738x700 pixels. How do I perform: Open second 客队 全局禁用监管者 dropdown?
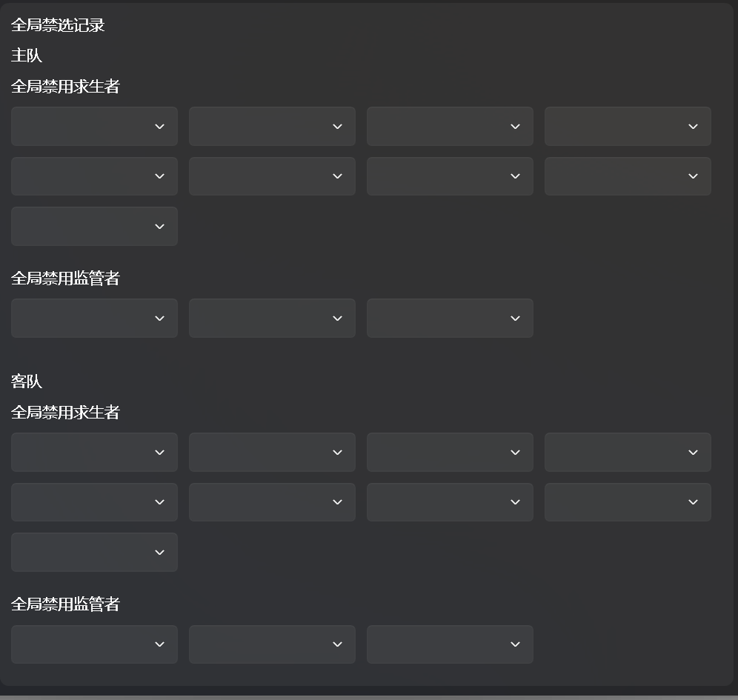click(272, 644)
